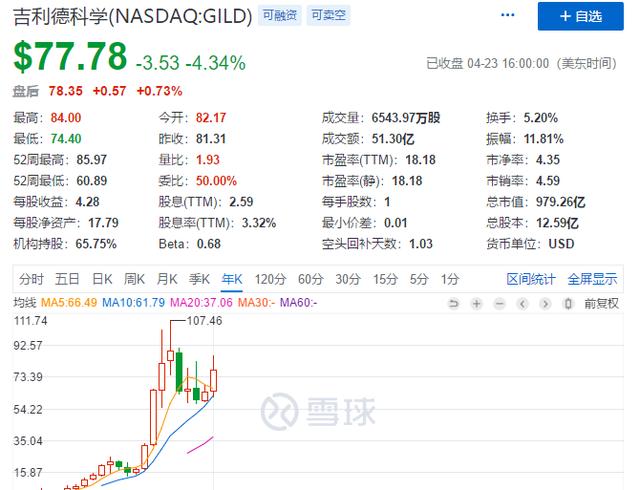Move chart left with the left arrow icon
The image size is (640, 490).
click(522, 303)
